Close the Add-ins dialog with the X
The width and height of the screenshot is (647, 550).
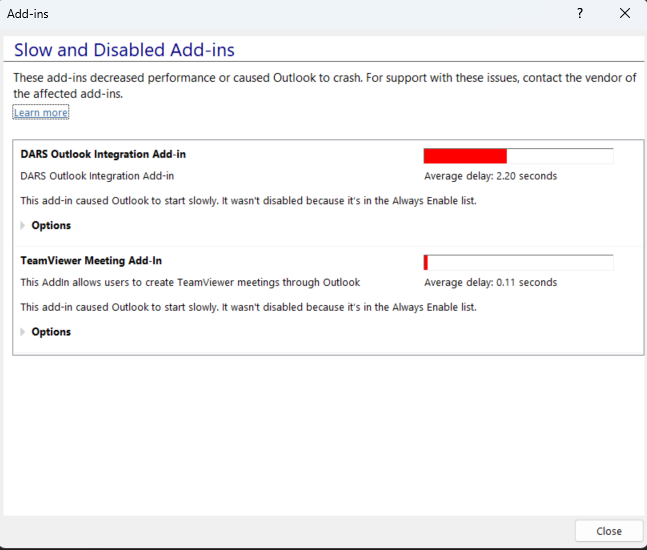pyautogui.click(x=625, y=14)
